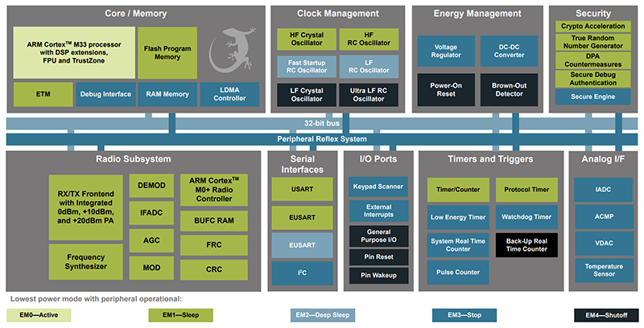Select the ARM Cortex M33 processor block
The width and height of the screenshot is (644, 328).
[x=74, y=52]
